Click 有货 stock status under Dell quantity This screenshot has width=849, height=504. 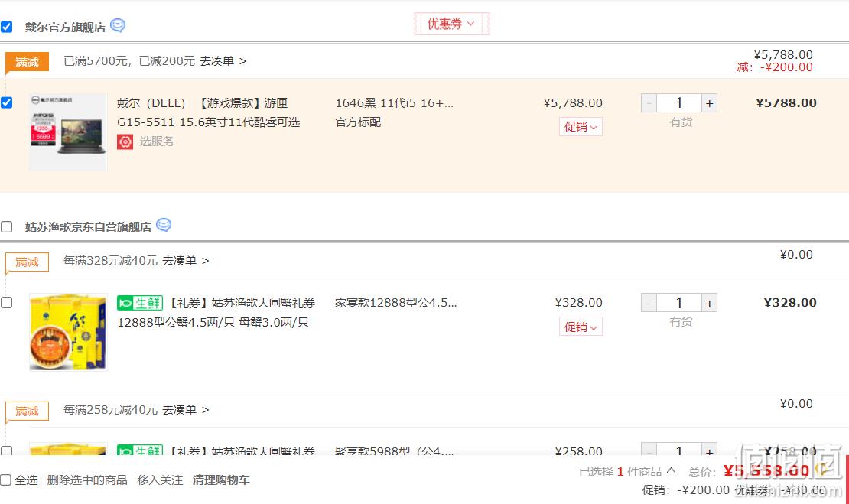[x=681, y=122]
